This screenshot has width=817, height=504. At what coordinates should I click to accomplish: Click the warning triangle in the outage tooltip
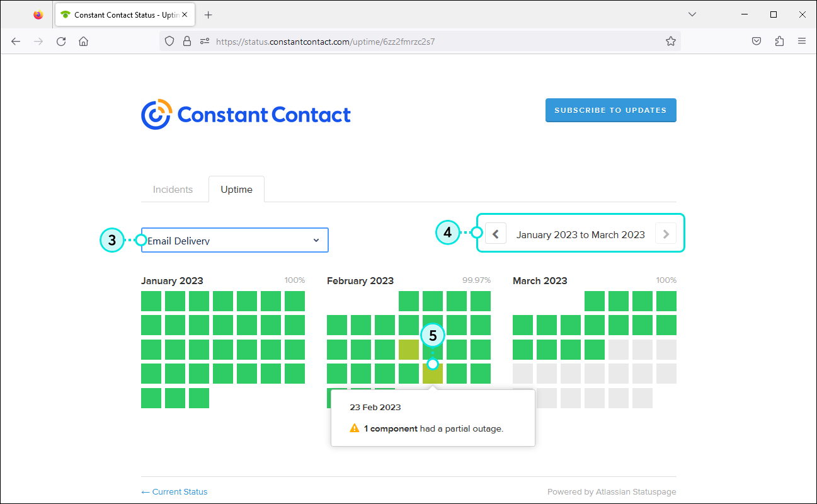(x=355, y=428)
